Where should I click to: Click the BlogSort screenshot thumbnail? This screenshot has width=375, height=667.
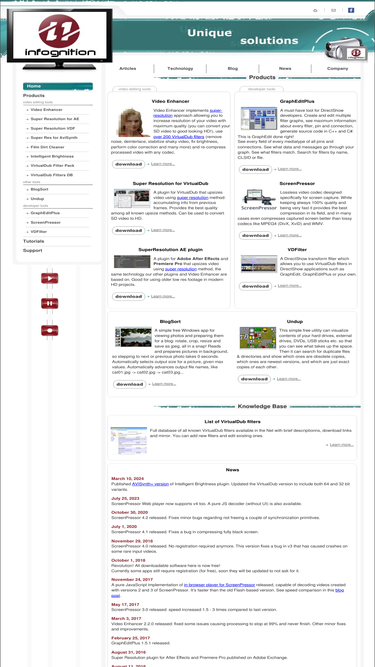click(134, 337)
